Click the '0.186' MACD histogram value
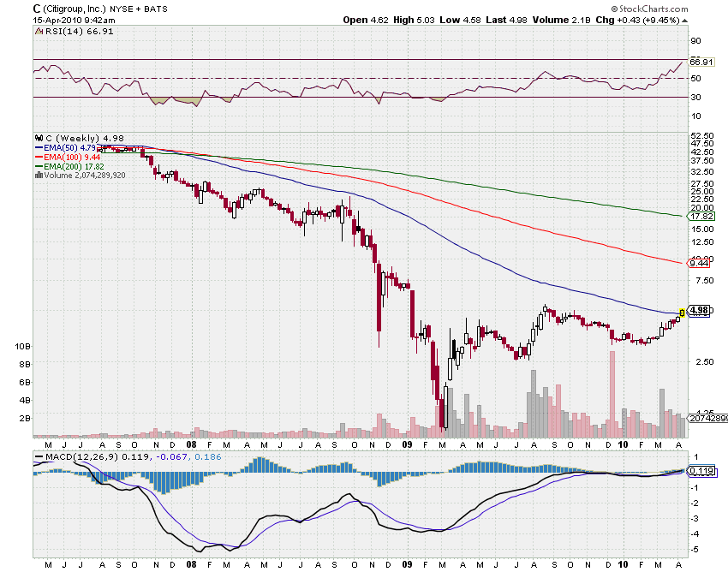The width and height of the screenshot is (728, 572). tap(208, 457)
